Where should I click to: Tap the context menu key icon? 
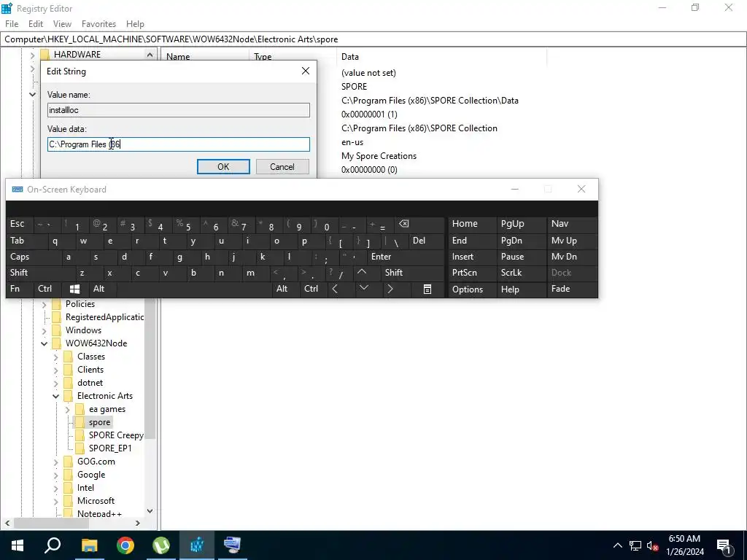pos(427,289)
